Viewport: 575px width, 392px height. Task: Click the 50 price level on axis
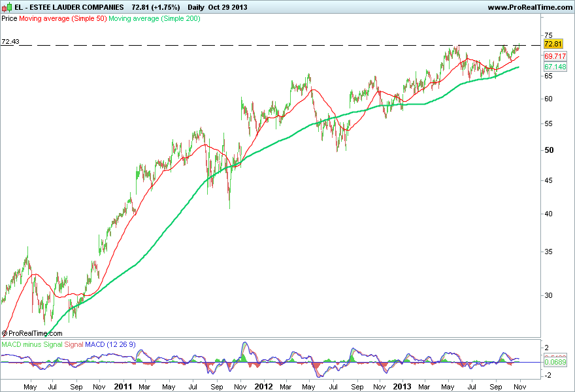pos(549,150)
